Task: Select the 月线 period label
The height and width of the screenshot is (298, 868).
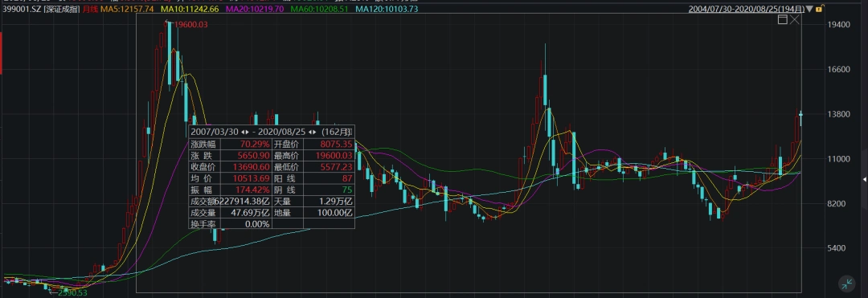Action: [91, 10]
